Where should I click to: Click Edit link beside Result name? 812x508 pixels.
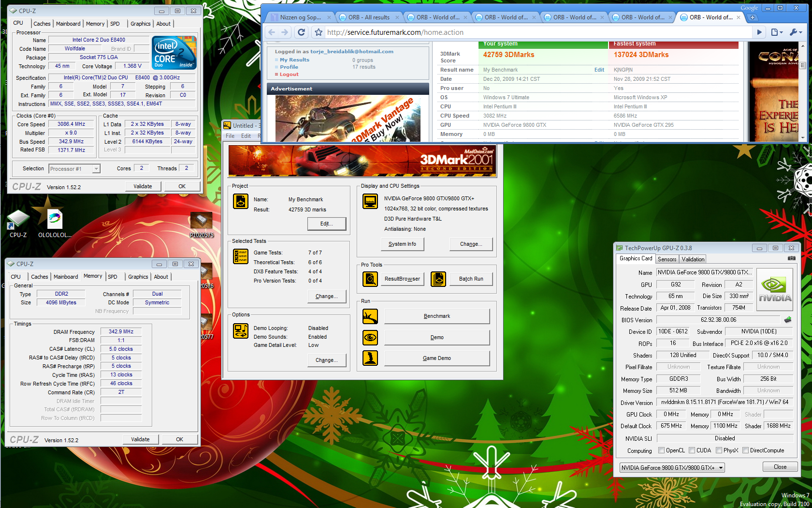pos(599,70)
